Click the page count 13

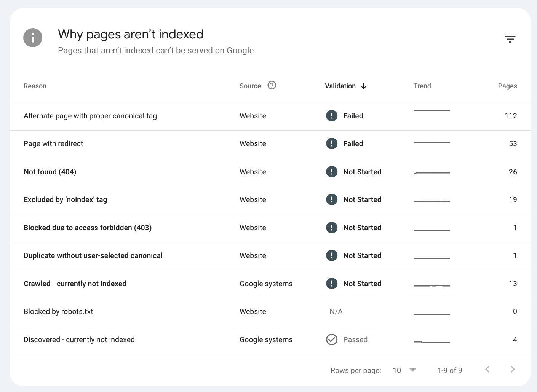tap(513, 284)
